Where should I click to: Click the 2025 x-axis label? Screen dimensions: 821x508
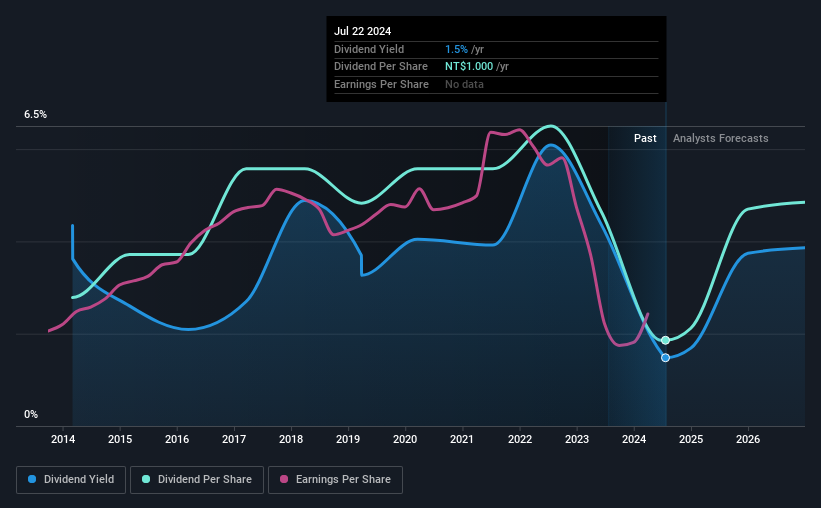coord(691,439)
